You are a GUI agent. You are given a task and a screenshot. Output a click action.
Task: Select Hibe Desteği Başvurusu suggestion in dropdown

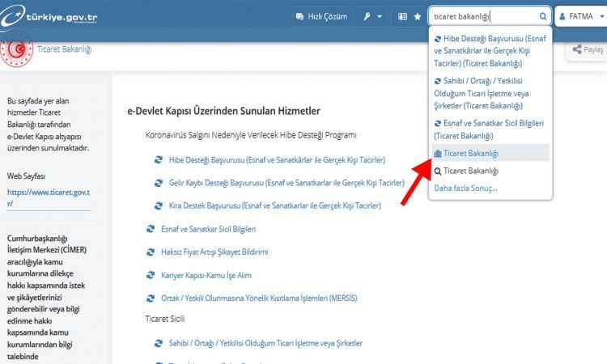(490, 51)
